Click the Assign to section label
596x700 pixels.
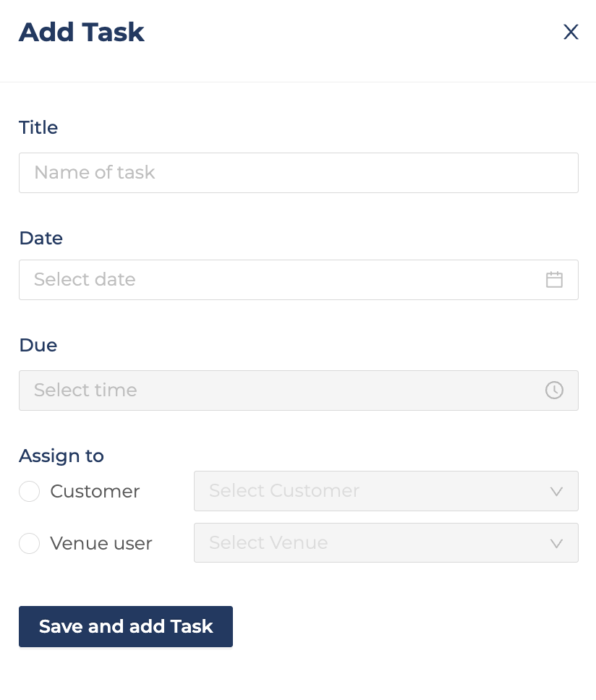tap(61, 456)
